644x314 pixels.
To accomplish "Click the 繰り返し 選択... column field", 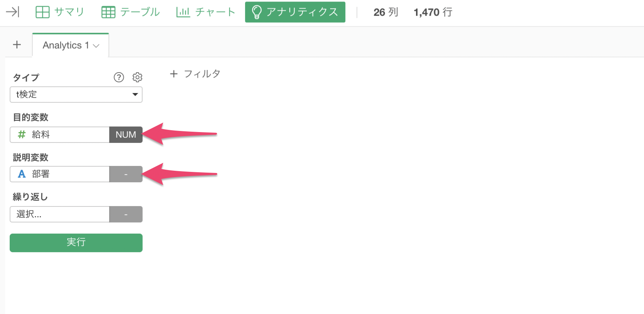I will (x=59, y=214).
